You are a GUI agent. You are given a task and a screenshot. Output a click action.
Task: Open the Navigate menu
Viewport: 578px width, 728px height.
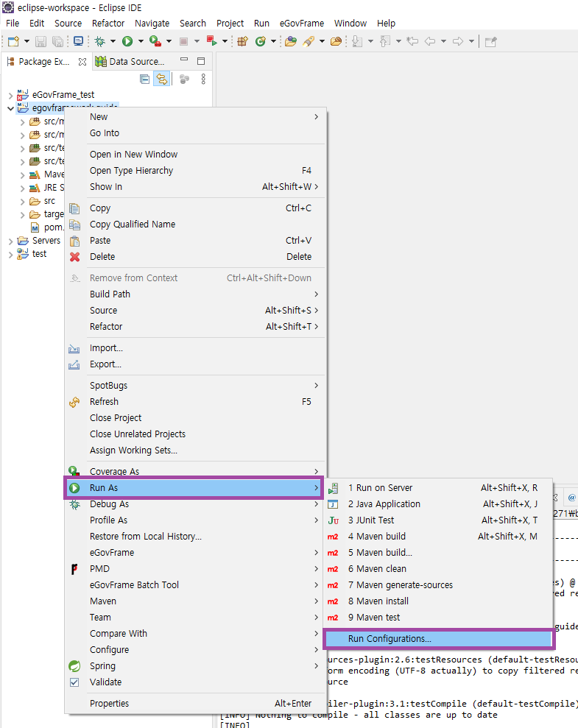click(x=152, y=24)
